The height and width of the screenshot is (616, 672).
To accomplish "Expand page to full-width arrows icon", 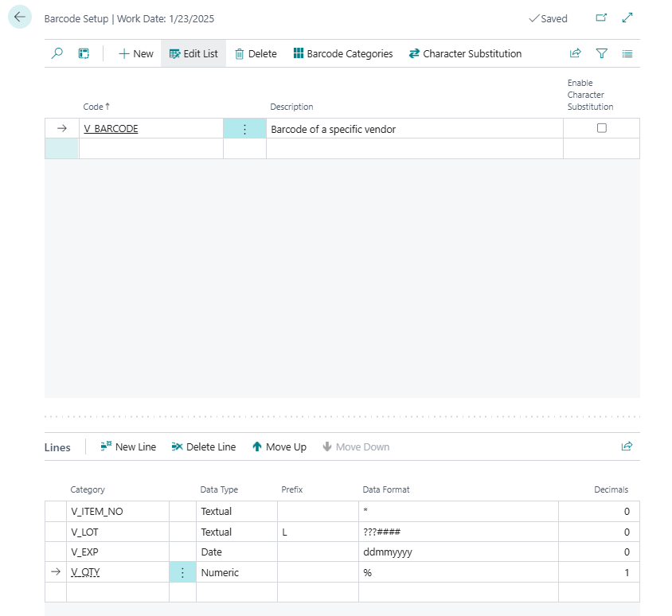I will click(x=627, y=18).
